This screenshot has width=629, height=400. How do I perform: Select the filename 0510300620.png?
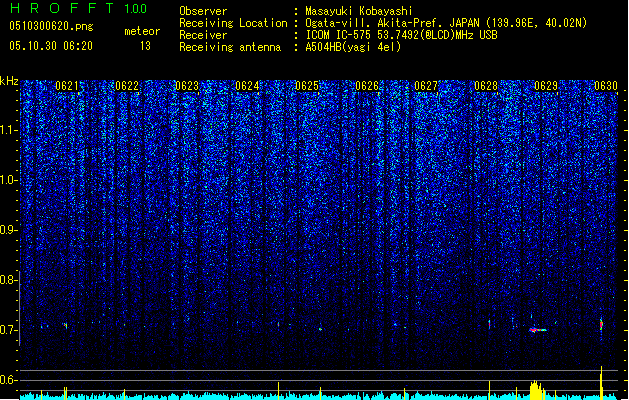pos(51,26)
